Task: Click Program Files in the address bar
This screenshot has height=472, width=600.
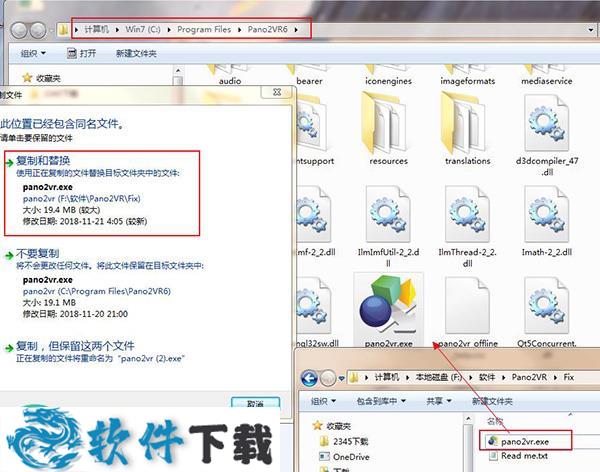Action: coord(204,29)
